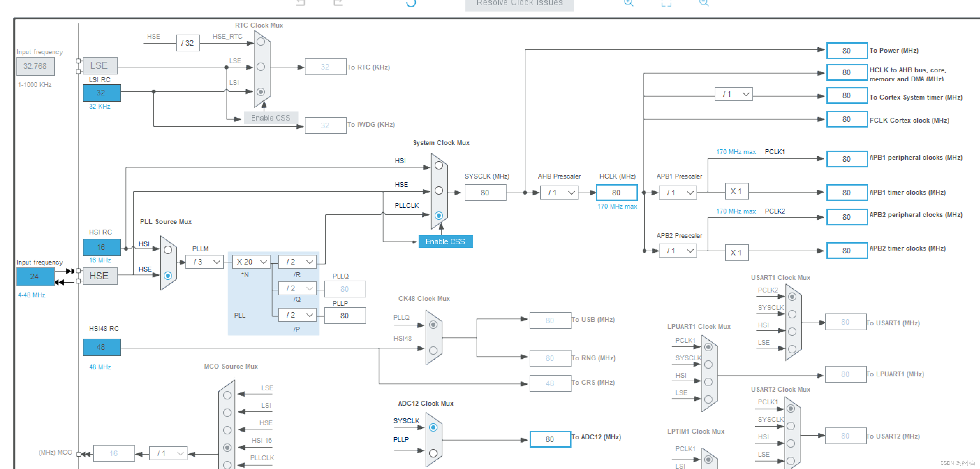Select HSI in LPUART1 Clock Mux
The height and width of the screenshot is (469, 980).
(x=708, y=382)
